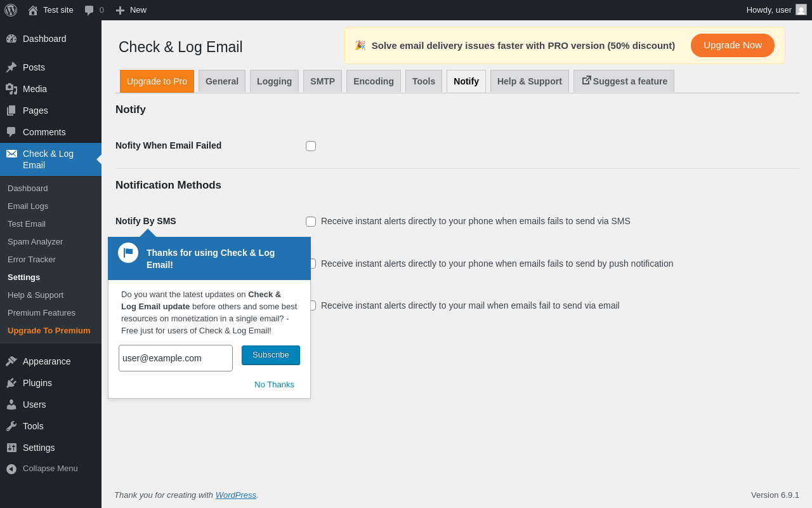Open Premium Features in the submenu
This screenshot has height=508, width=812.
coord(41,312)
